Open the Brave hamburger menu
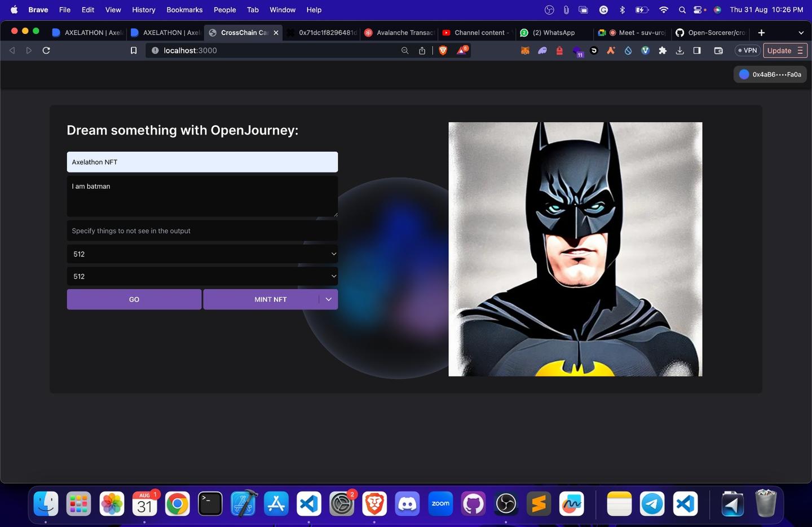Screen dimensions: 812x527 point(800,51)
